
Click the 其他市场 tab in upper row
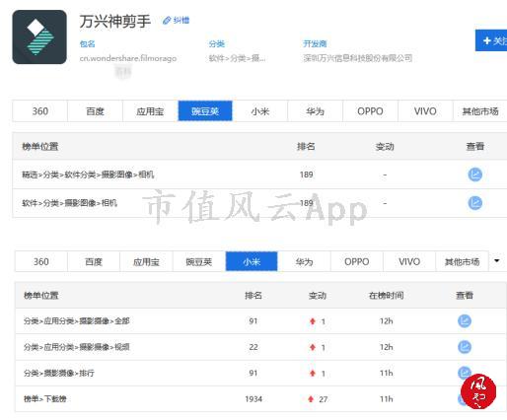pyautogui.click(x=480, y=111)
